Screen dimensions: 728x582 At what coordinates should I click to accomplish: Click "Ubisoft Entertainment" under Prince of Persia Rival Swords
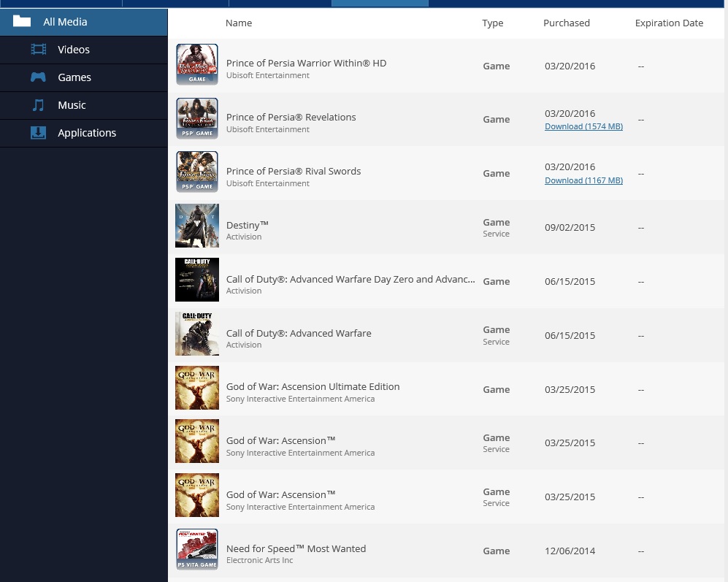point(267,183)
